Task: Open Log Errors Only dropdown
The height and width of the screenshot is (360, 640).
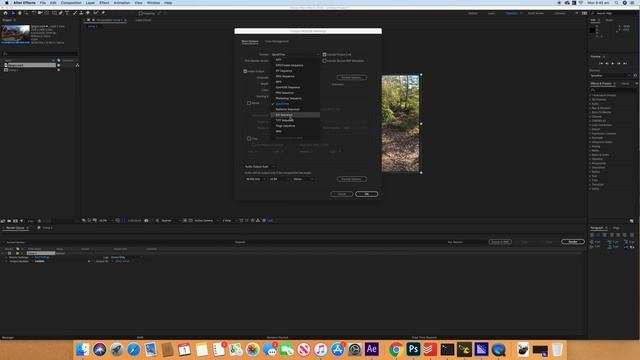Action: 127,257
